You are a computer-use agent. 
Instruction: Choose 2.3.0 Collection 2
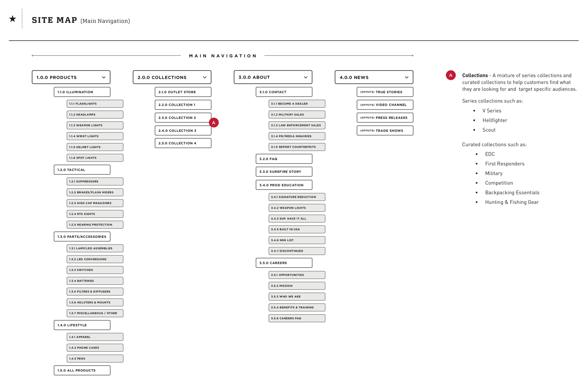click(x=183, y=118)
